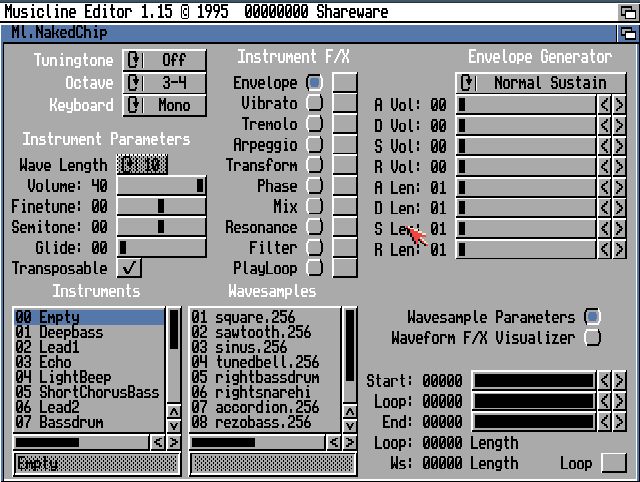
Task: Adjust the Volume slider
Action: tap(162, 186)
